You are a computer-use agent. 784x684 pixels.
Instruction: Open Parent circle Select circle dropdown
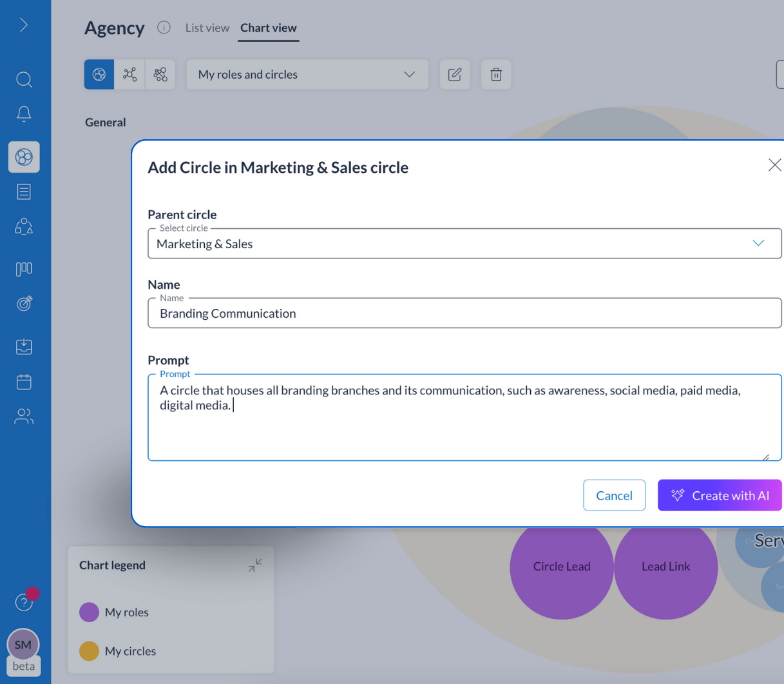tap(464, 244)
